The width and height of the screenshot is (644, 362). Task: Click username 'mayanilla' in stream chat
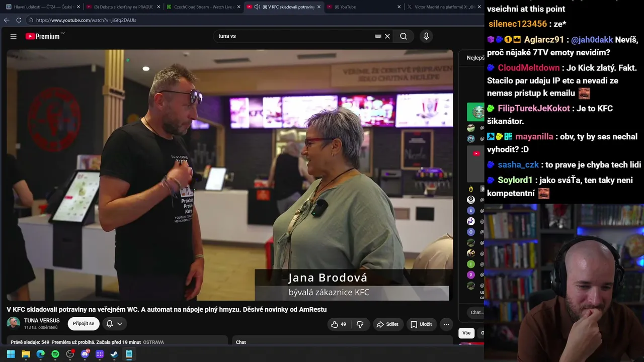pyautogui.click(x=534, y=136)
